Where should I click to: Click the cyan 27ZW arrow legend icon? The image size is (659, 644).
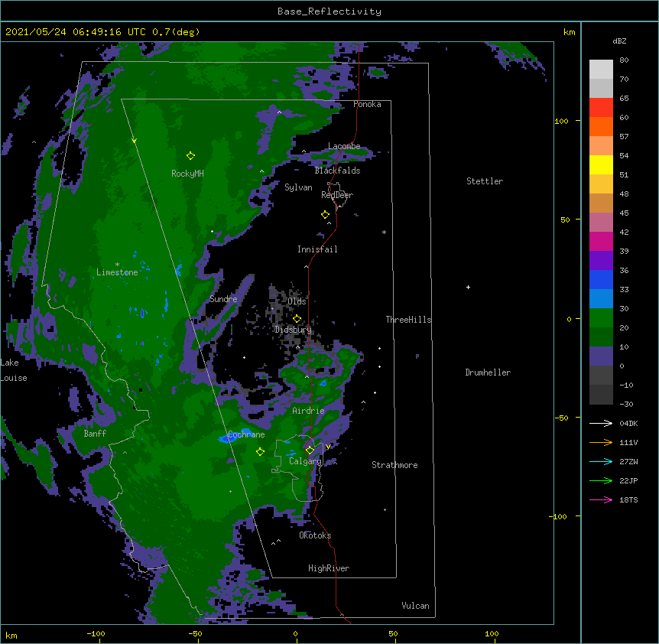click(601, 461)
